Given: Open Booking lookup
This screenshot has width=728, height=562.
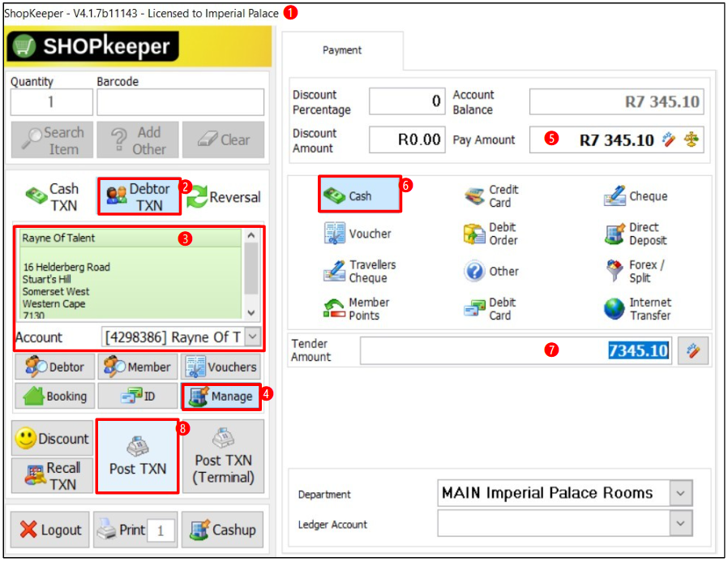Looking at the screenshot, I should [55, 397].
